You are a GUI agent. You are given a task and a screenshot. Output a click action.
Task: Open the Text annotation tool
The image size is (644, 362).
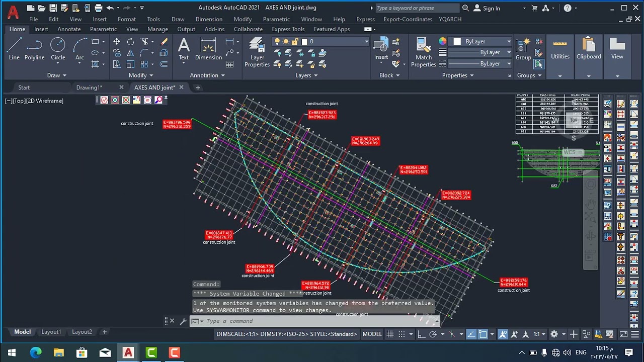pos(184,49)
